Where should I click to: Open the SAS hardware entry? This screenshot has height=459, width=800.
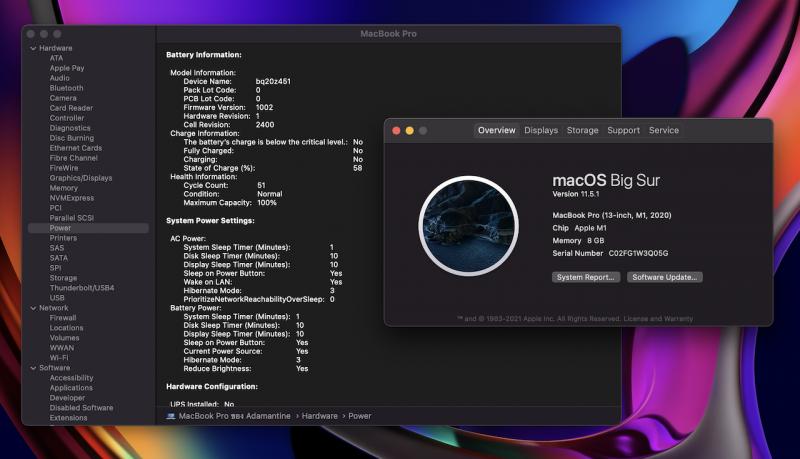(57, 248)
